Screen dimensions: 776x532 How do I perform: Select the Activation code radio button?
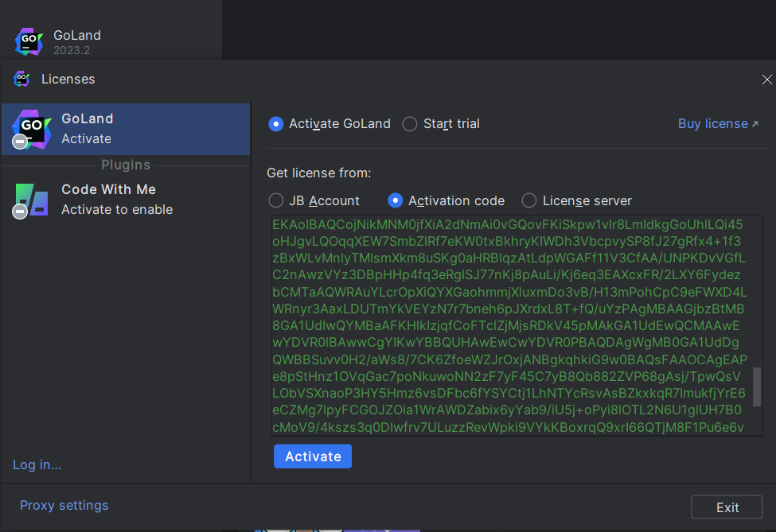[x=395, y=200]
